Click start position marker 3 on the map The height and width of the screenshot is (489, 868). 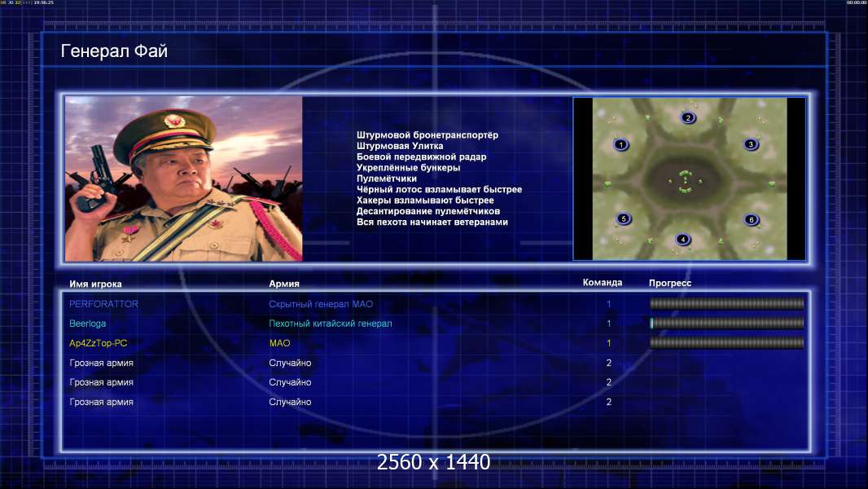751,144
